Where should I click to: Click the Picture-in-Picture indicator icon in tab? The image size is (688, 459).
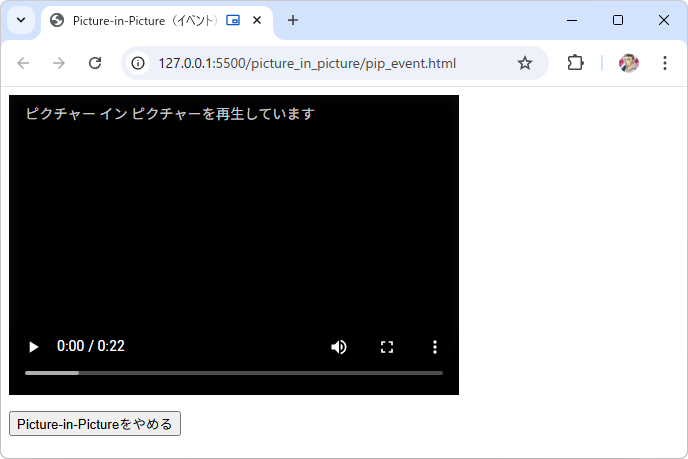point(233,20)
